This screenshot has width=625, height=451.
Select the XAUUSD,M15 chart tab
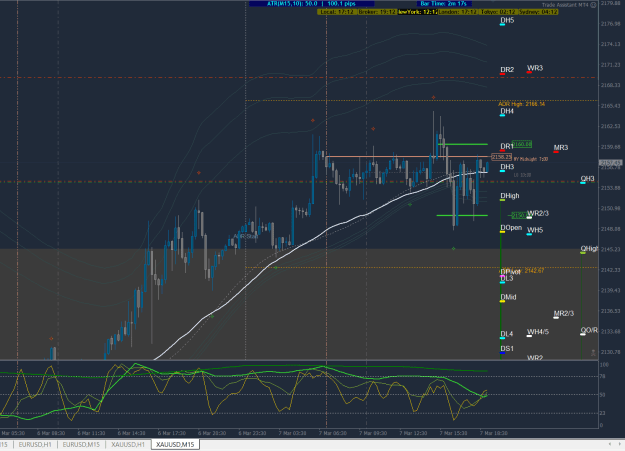tap(175, 445)
